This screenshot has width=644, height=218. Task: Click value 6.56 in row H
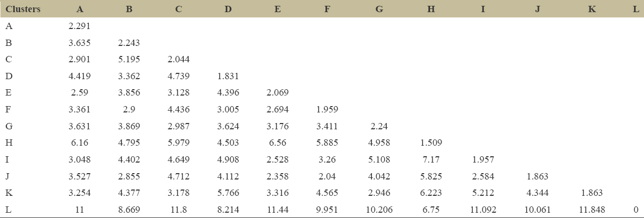(x=278, y=143)
